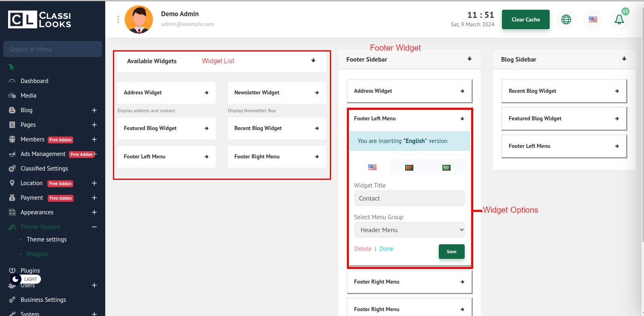Click the US flag language icon in header
Image resolution: width=644 pixels, height=316 pixels.
tap(593, 19)
